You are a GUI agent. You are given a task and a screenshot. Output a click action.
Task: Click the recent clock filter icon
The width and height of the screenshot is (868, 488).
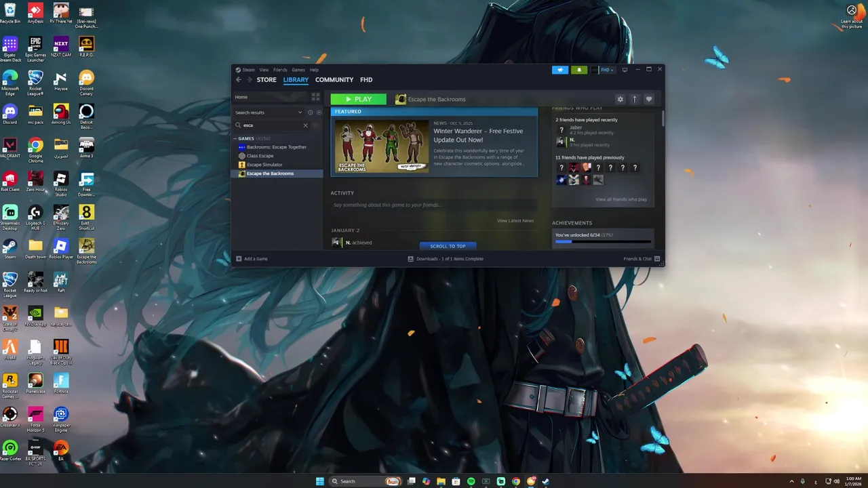tap(310, 113)
